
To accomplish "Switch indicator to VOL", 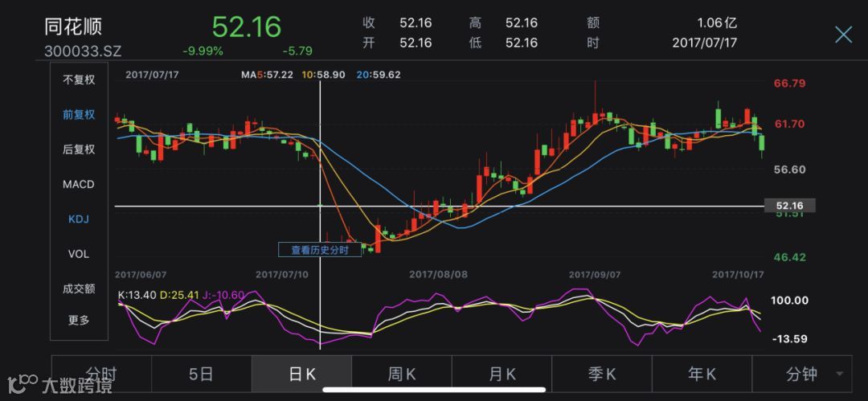I will (79, 254).
